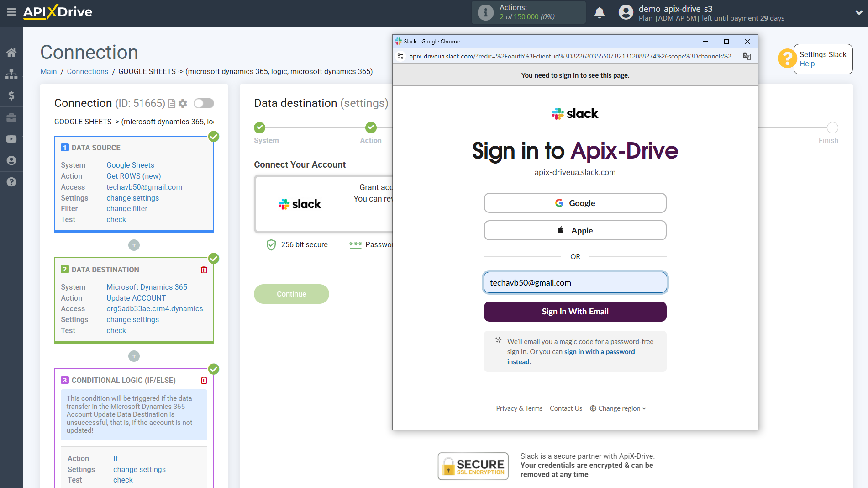The image size is (868, 488).
Task: Delete the Data Destination block with the trash icon
Action: pos(204,270)
